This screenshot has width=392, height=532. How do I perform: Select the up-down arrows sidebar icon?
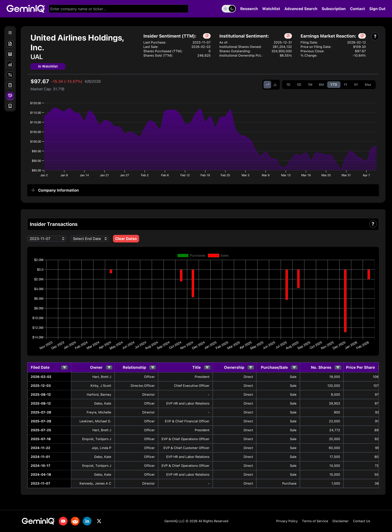10,75
